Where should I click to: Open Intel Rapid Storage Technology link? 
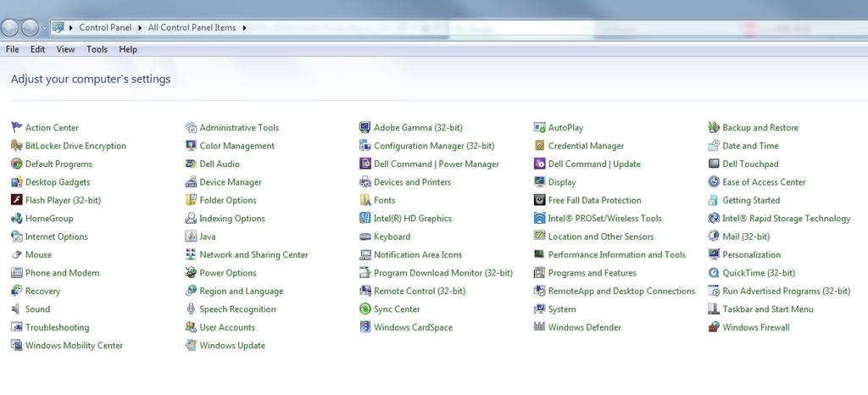[x=787, y=219]
